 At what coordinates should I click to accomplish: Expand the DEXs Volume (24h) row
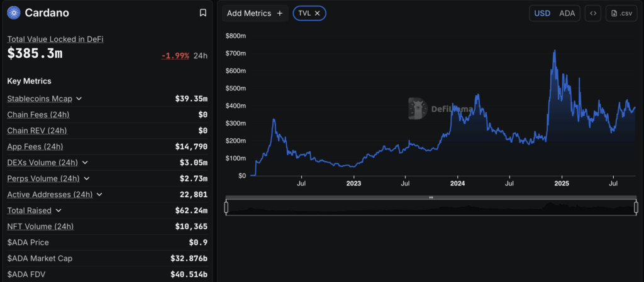(x=85, y=163)
